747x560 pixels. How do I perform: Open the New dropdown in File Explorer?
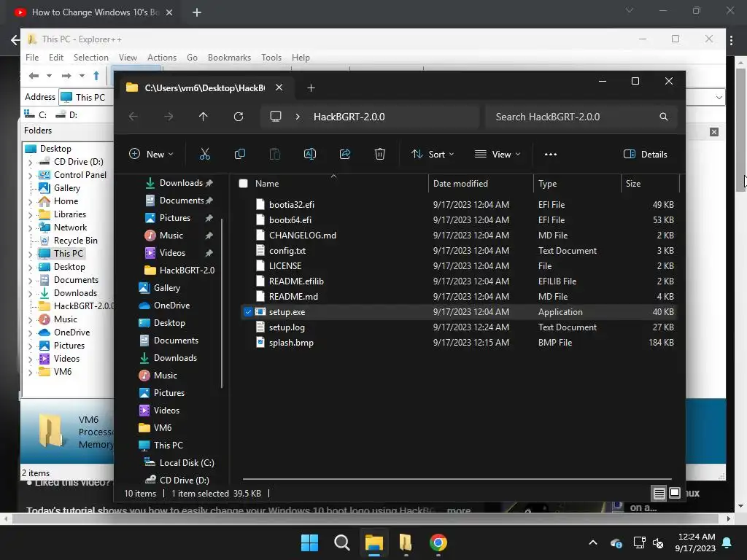click(151, 154)
